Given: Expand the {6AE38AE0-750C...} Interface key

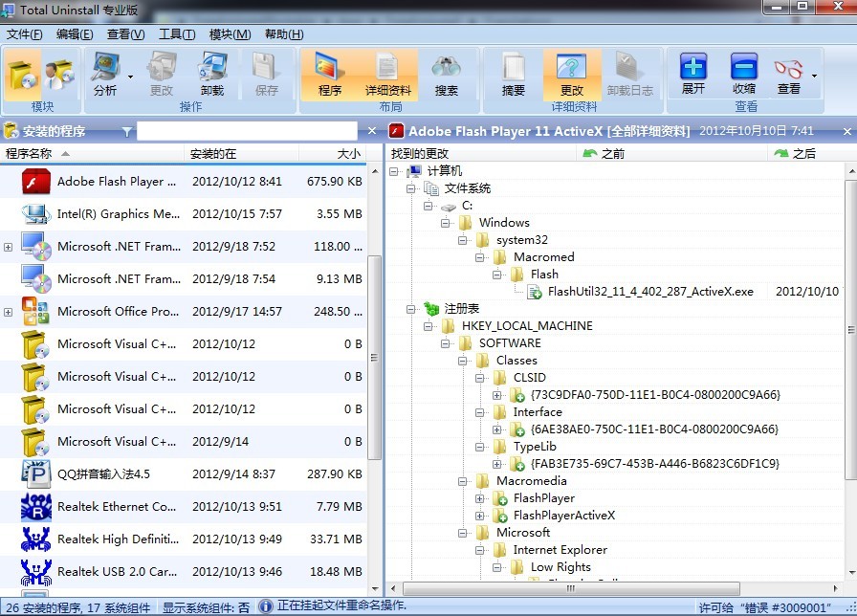Looking at the screenshot, I should [496, 429].
